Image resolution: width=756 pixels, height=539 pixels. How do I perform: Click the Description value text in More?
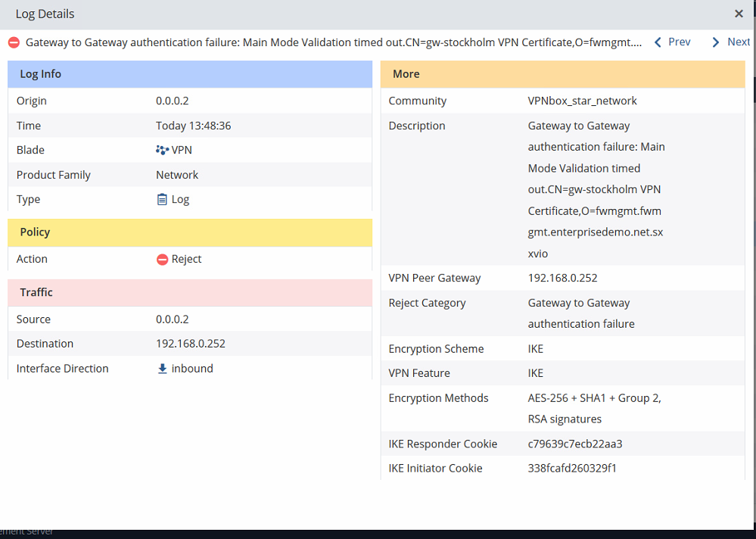coord(596,189)
